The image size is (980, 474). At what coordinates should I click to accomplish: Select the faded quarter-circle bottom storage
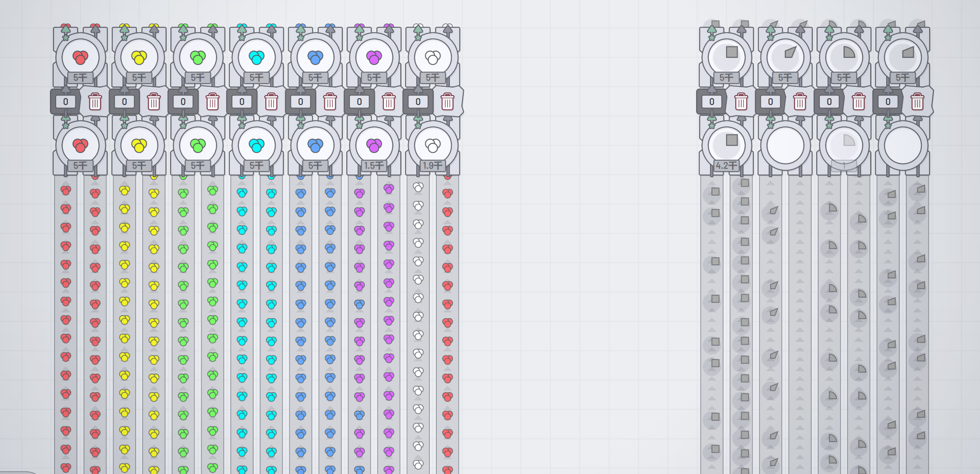[x=844, y=145]
